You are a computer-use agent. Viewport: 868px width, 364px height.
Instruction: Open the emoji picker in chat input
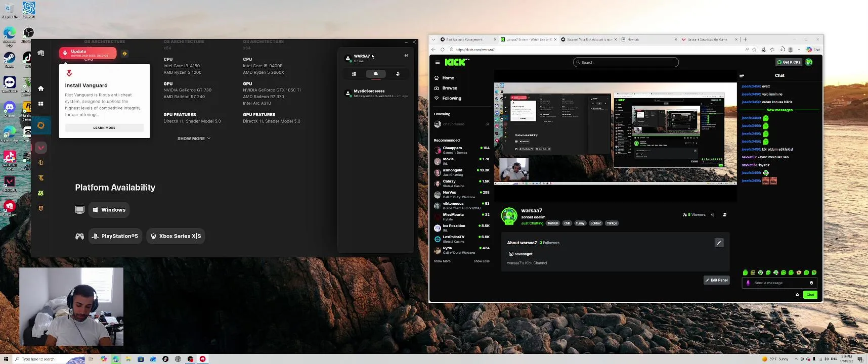[x=811, y=283]
